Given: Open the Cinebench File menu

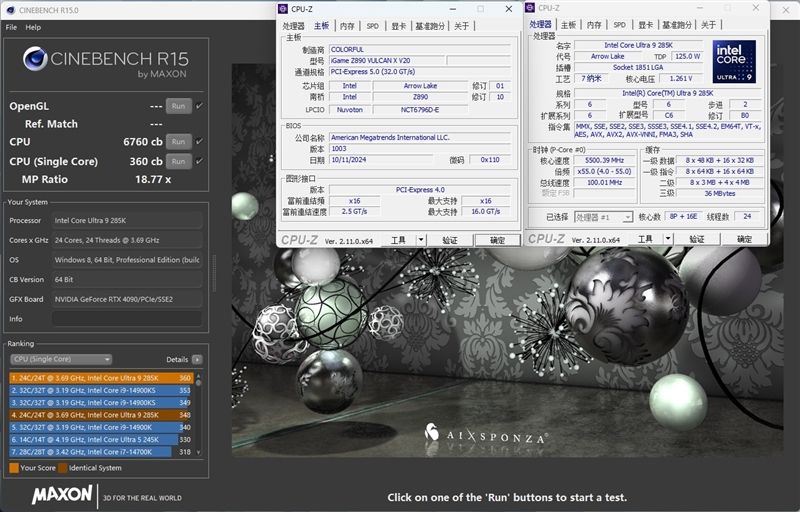Looking at the screenshot, I should pyautogui.click(x=11, y=27).
